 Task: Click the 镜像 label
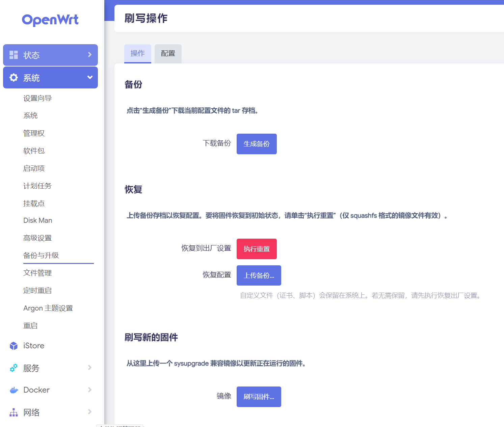coord(224,396)
